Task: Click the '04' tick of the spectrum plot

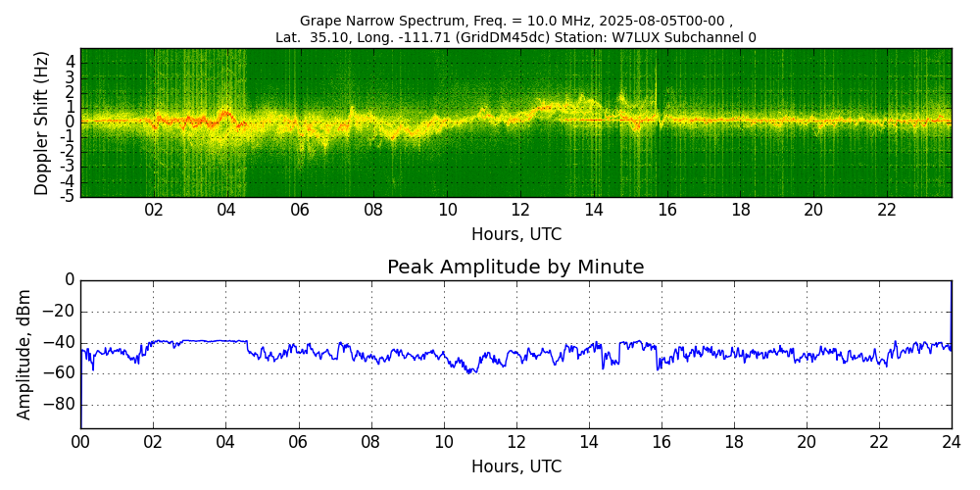Action: 227,210
